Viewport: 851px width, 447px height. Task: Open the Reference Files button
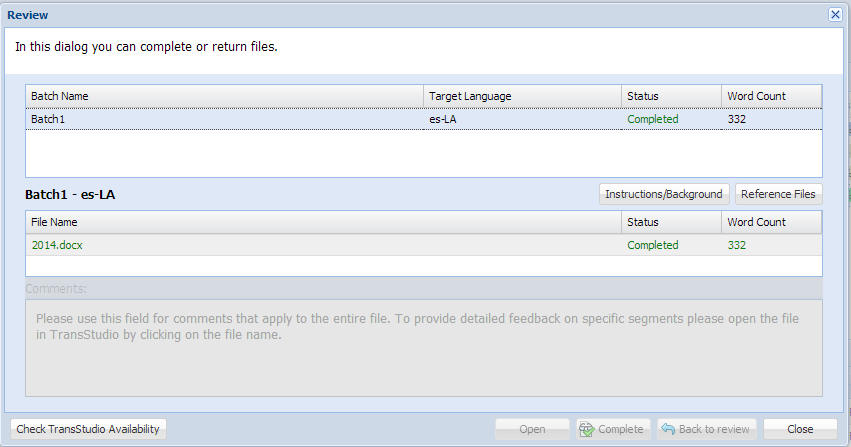(778, 194)
